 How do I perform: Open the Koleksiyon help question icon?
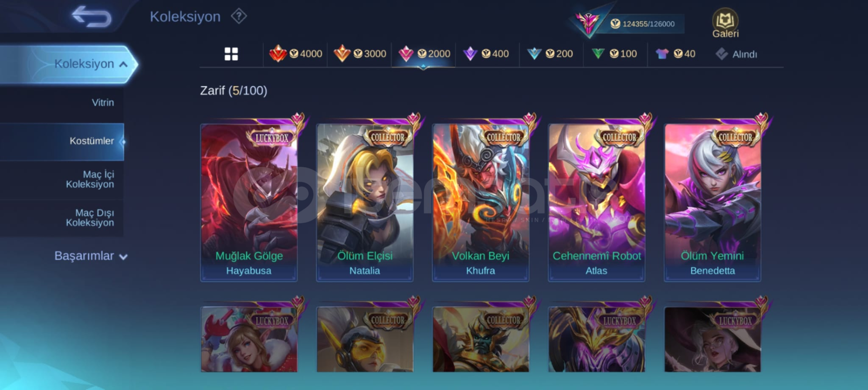coord(239,17)
